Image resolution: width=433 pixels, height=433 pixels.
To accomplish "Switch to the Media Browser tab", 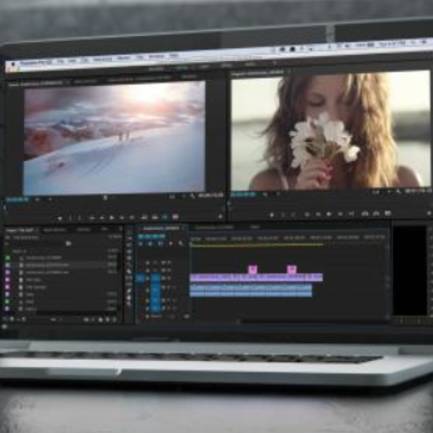I will click(x=55, y=230).
